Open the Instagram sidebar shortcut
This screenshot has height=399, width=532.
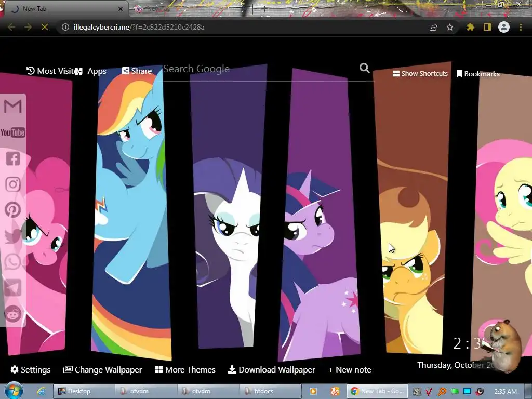[x=13, y=184]
